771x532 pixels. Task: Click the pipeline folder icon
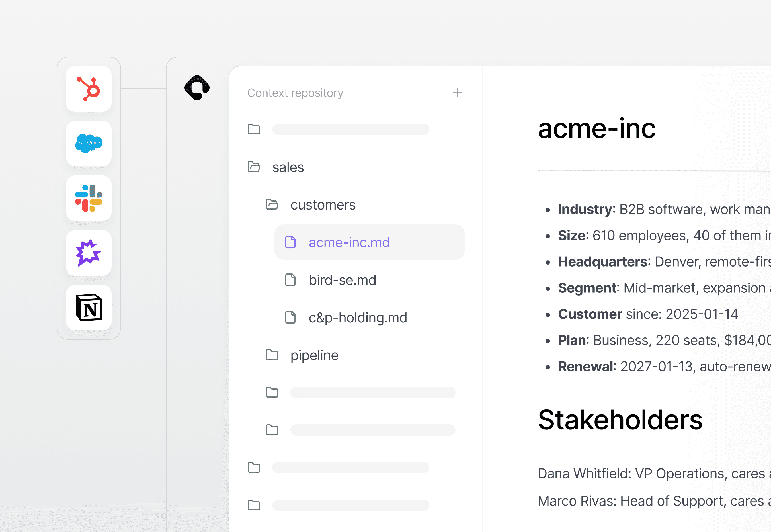coord(272,355)
